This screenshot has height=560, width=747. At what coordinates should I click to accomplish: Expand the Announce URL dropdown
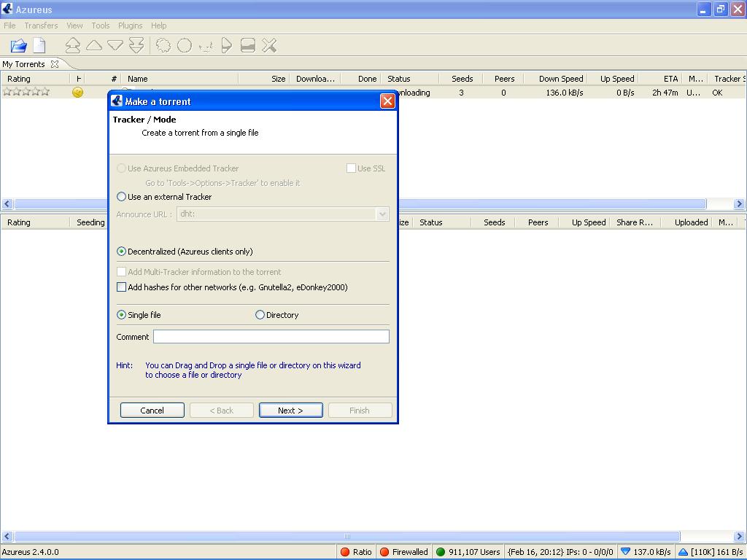(382, 214)
